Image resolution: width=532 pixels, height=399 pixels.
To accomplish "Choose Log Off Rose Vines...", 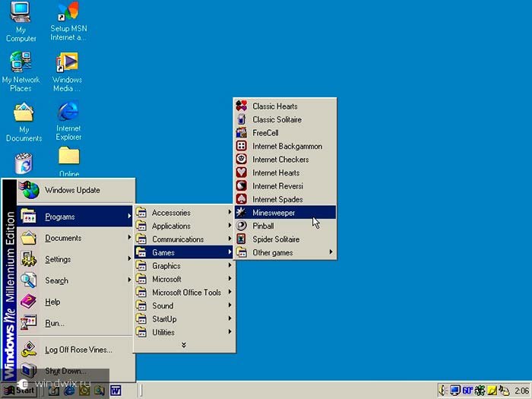I will [75, 350].
